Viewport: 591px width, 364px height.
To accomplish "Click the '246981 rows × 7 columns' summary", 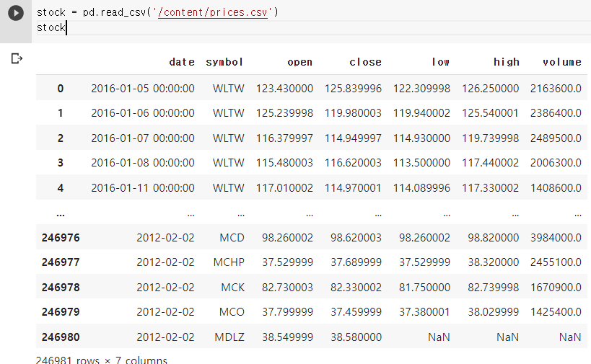I will point(102,360).
